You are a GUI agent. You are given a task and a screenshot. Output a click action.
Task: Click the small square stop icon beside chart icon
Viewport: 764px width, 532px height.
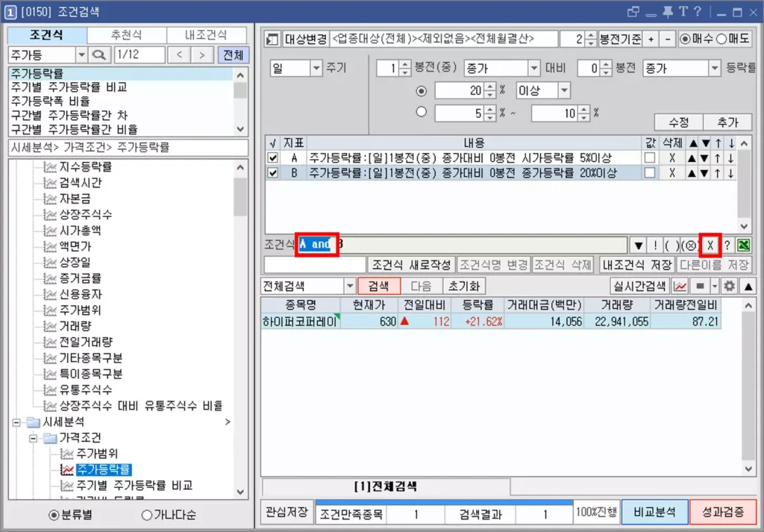(700, 286)
